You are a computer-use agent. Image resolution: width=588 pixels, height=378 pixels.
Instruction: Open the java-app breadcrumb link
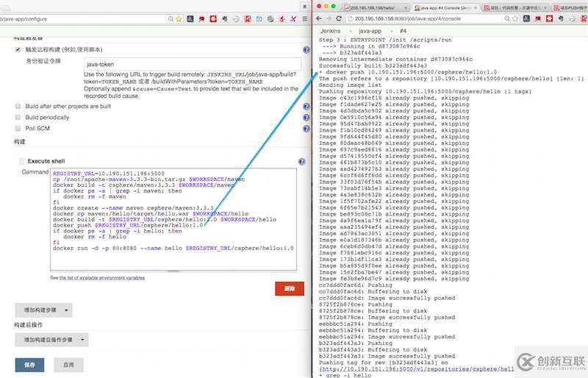370,31
